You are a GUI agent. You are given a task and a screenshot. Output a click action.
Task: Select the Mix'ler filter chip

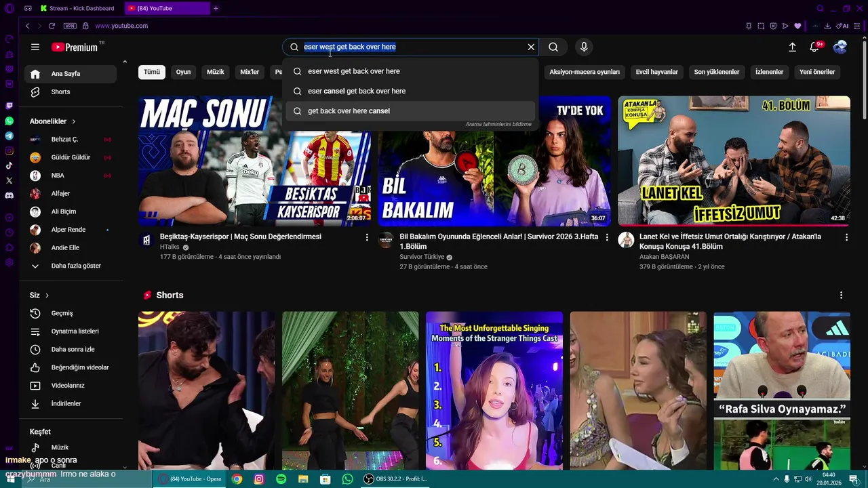[250, 72]
